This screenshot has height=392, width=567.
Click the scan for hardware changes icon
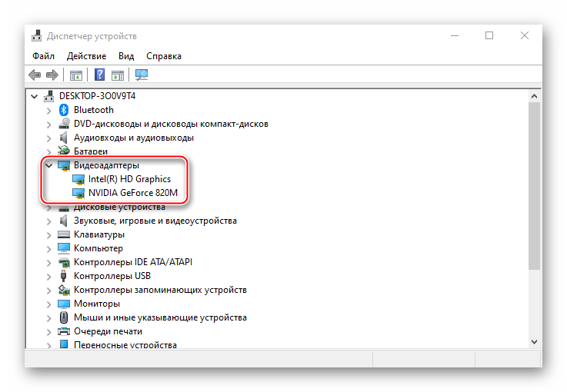tap(142, 75)
